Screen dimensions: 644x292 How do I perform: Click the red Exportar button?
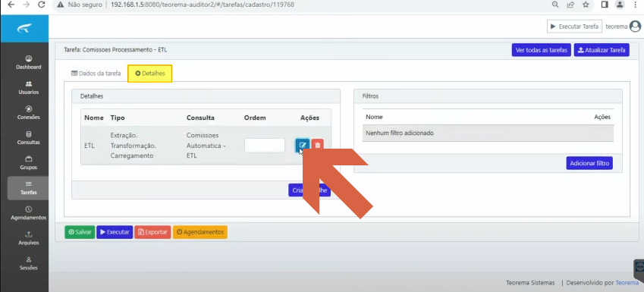click(152, 232)
